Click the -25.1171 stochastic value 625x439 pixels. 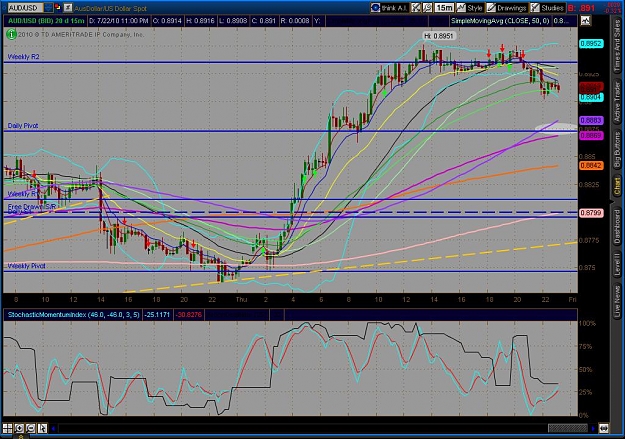[x=157, y=315]
